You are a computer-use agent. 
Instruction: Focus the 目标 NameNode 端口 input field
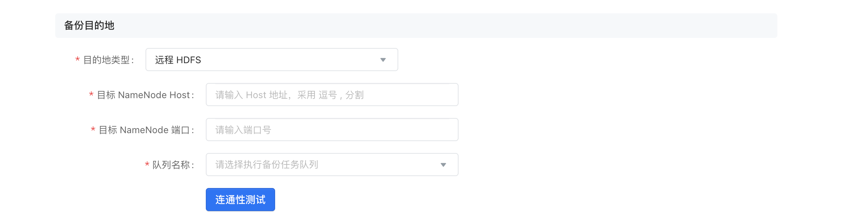332,130
